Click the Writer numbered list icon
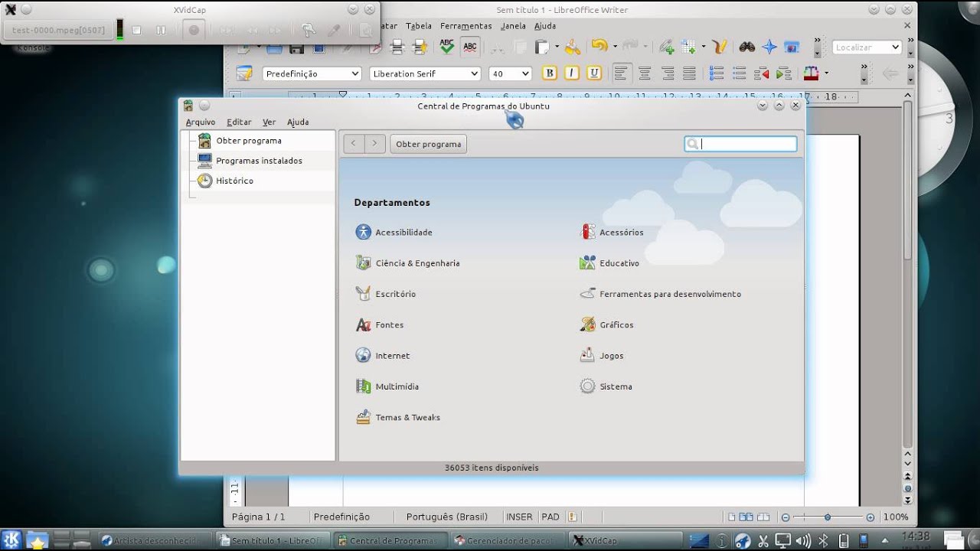Image resolution: width=980 pixels, height=551 pixels. point(717,73)
